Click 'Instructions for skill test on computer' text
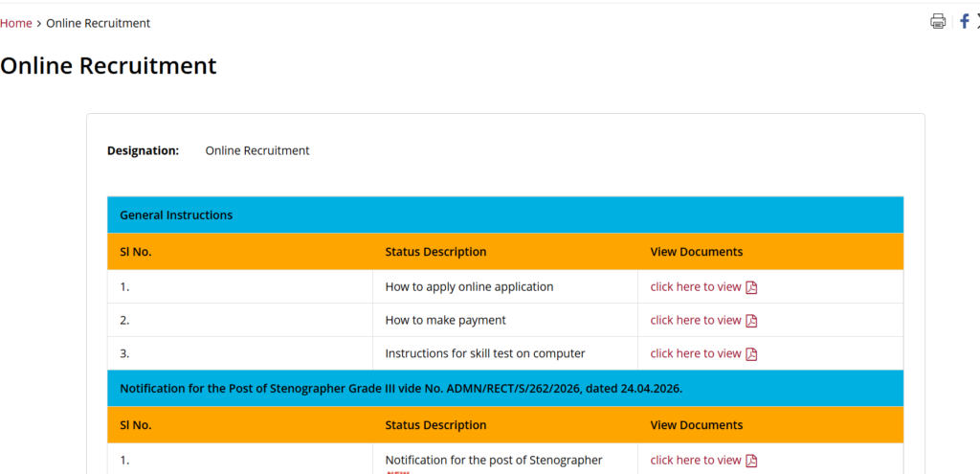Screen dimensions: 980x474 point(484,353)
